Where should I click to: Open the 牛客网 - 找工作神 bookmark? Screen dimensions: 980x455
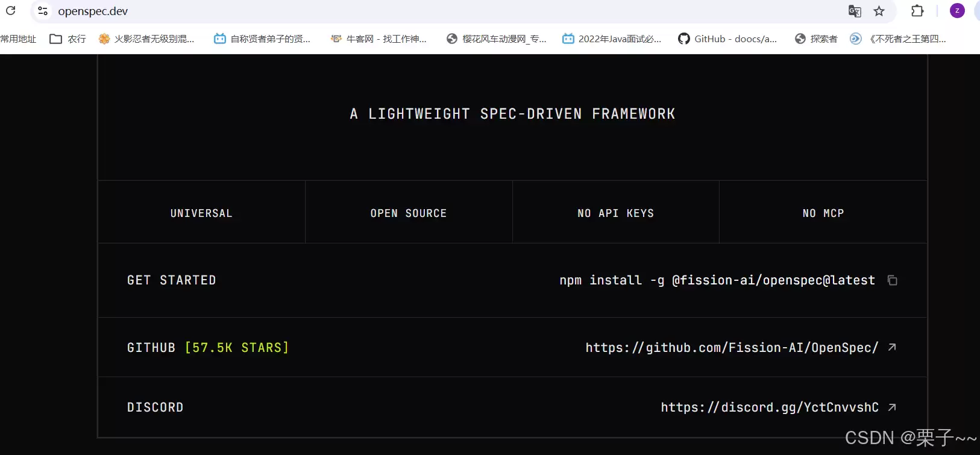[378, 39]
